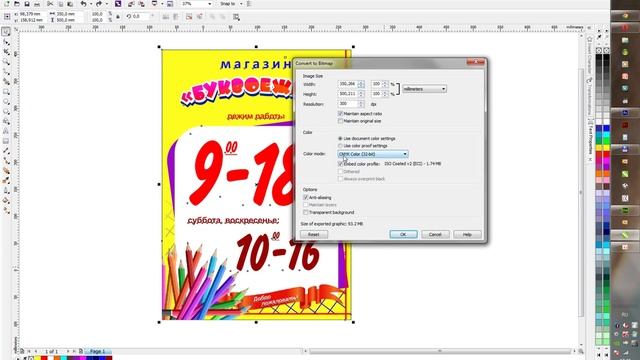The image size is (640, 360).
Task: Select the Pick tool in toolbox
Action: tap(6, 32)
